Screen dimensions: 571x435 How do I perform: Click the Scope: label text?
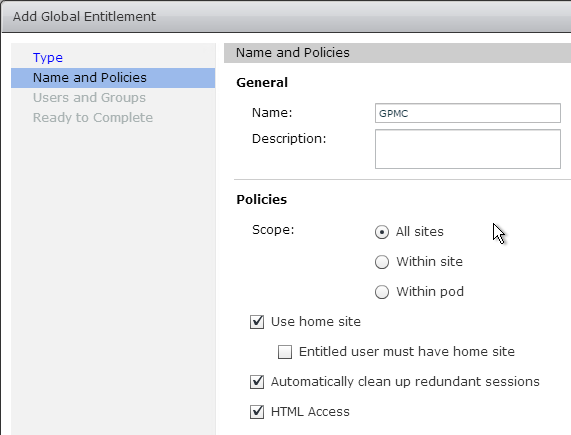pos(273,230)
